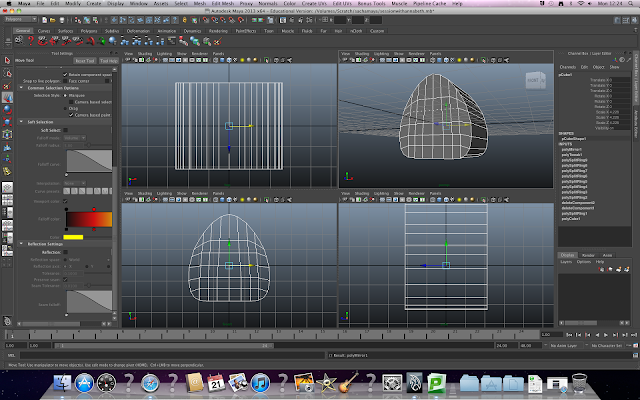Select the Rotate tool sphere icon

point(7,110)
